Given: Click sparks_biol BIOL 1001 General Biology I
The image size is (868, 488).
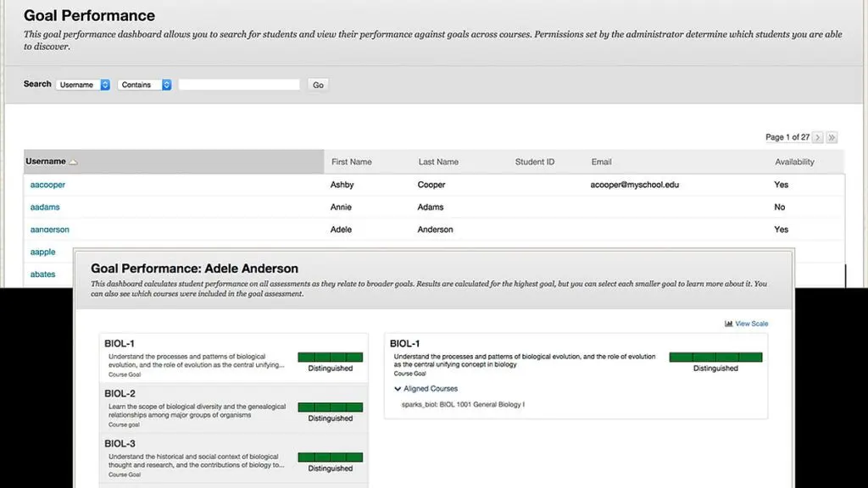Looking at the screenshot, I should point(463,404).
